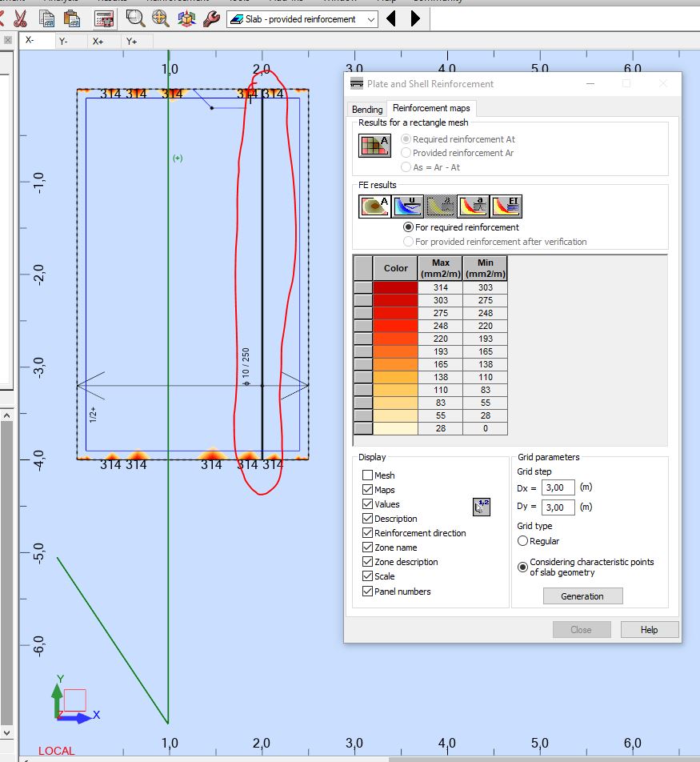The image size is (700, 762).
Task: Click the 3D view toolbar icon
Action: [186, 18]
